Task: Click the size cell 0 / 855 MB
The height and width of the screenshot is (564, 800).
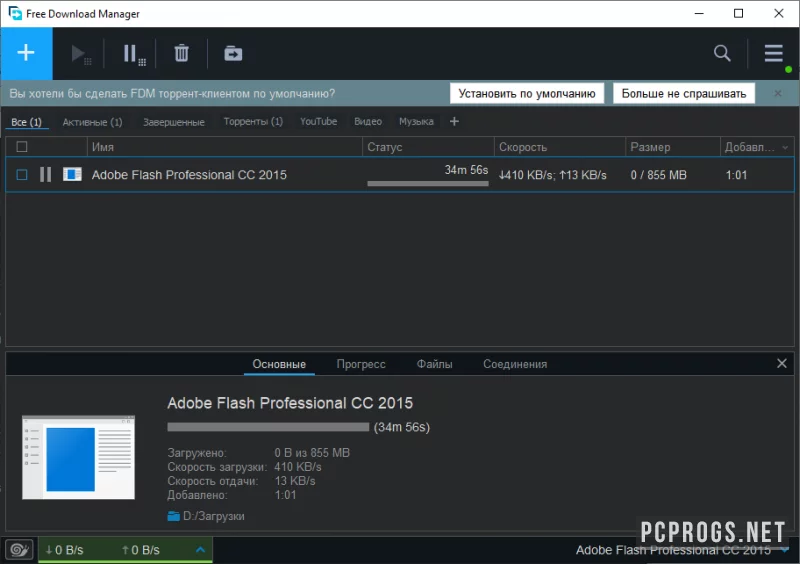Action: (x=658, y=175)
